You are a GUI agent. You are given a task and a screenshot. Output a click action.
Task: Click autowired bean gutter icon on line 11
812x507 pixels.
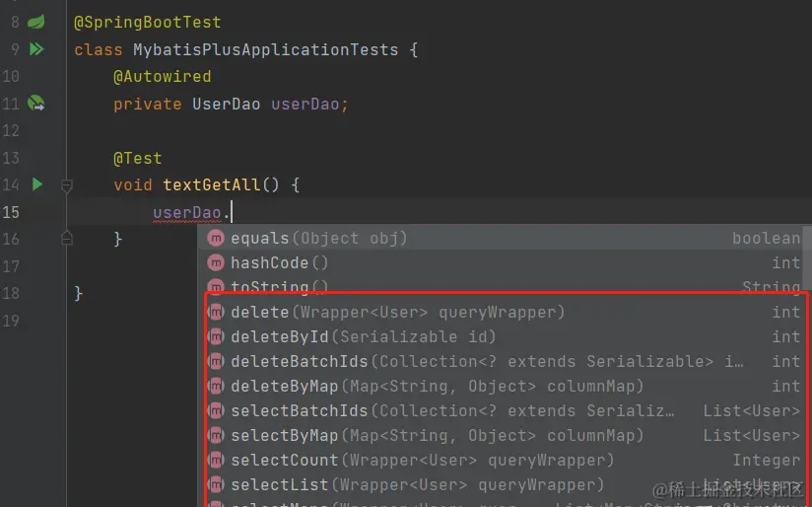click(x=36, y=104)
